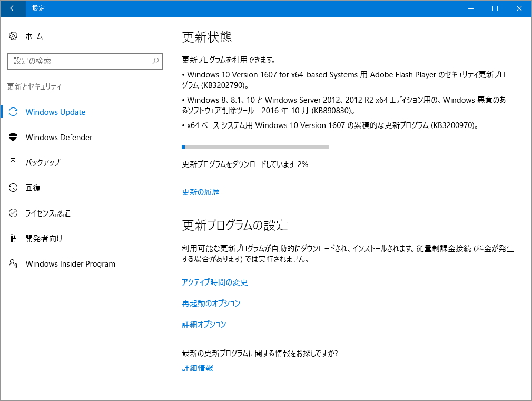
Task: Select Windows Update in the sidebar
Action: click(x=55, y=112)
